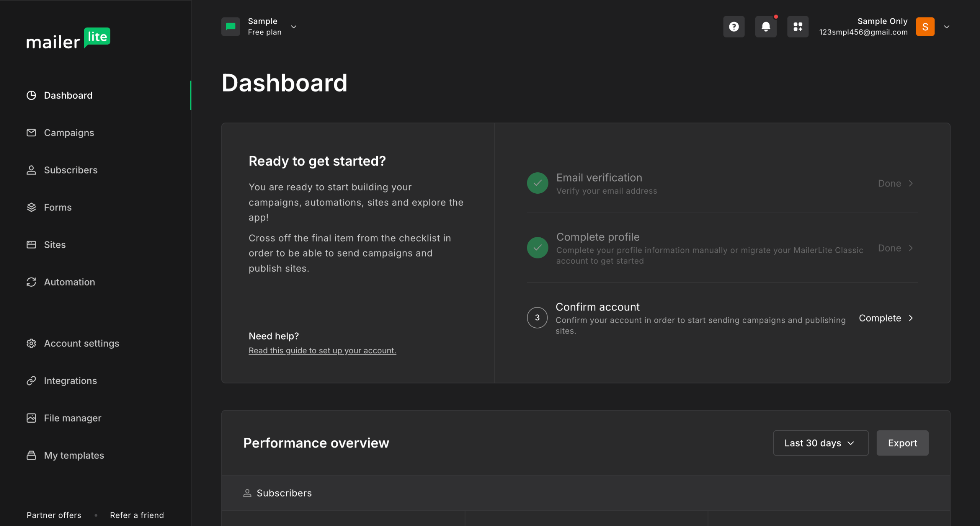
Task: Open the user profile dropdown arrow
Action: pos(946,27)
